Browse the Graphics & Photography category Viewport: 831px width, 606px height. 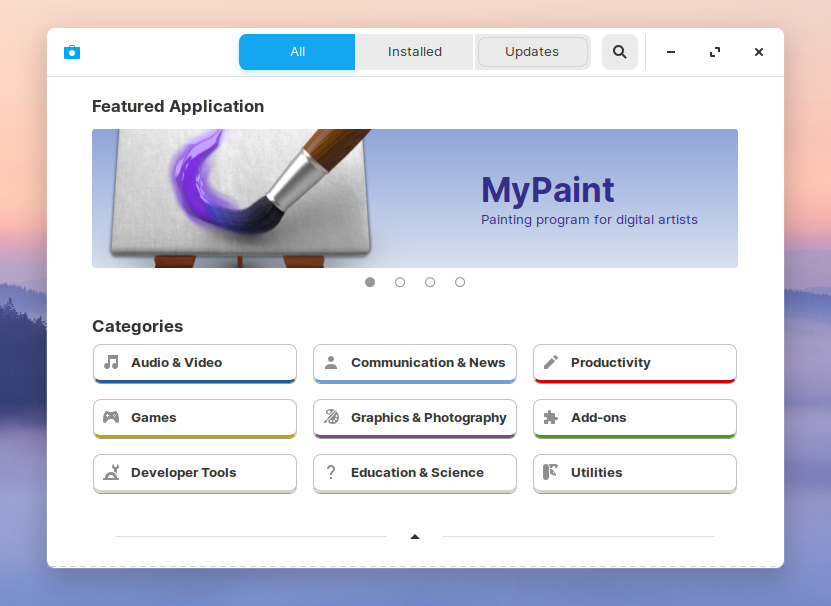click(415, 419)
